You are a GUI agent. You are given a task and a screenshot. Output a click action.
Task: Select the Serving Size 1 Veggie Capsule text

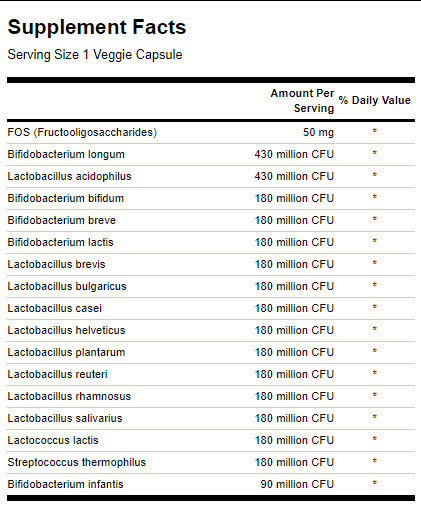[x=95, y=55]
